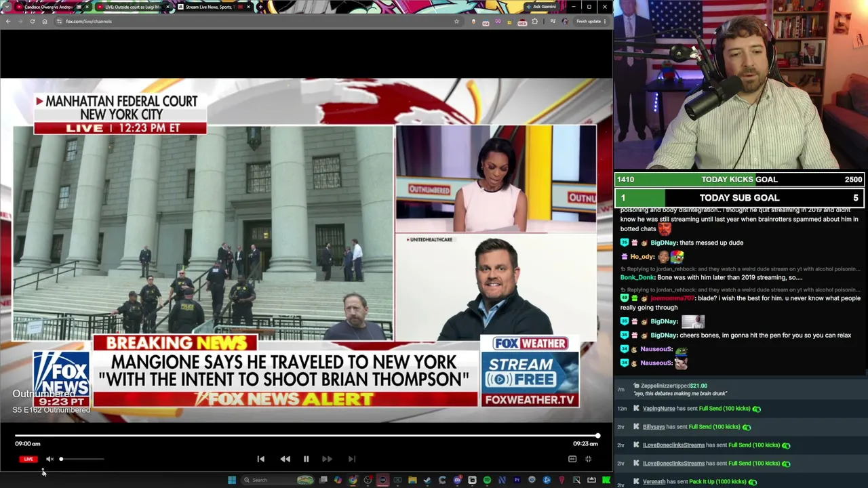Click the fast-forward button in player
The height and width of the screenshot is (488, 868).
[327, 459]
